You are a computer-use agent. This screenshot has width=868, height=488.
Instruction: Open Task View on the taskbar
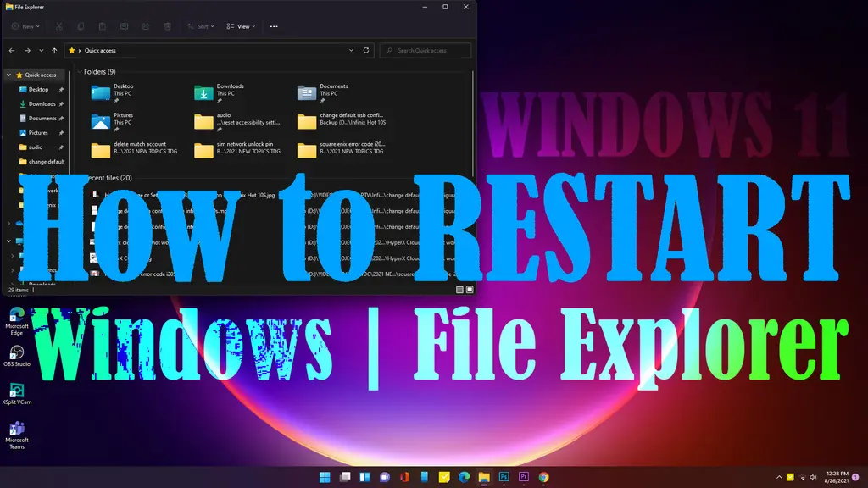pyautogui.click(x=345, y=477)
